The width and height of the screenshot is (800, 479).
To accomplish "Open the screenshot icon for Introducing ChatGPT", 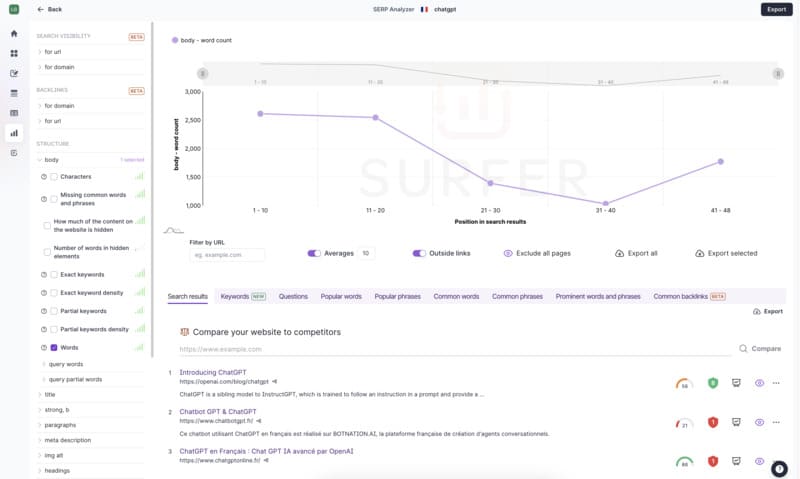I will coord(736,383).
